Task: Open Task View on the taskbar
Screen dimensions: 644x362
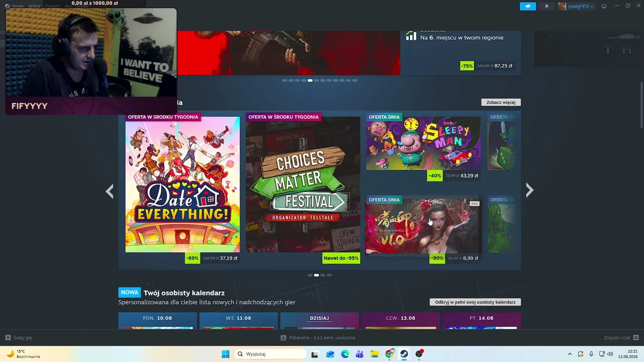Action: (x=314, y=354)
